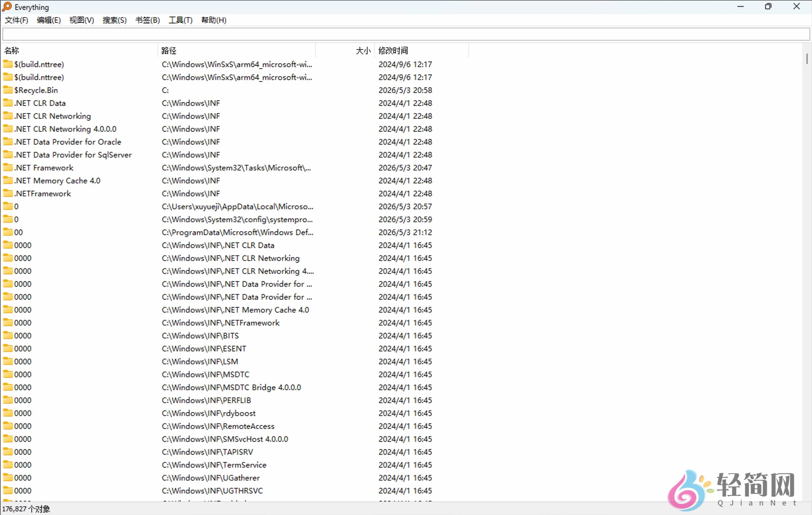Select the .NETFramework folder icon
This screenshot has height=515, width=812.
coord(8,193)
